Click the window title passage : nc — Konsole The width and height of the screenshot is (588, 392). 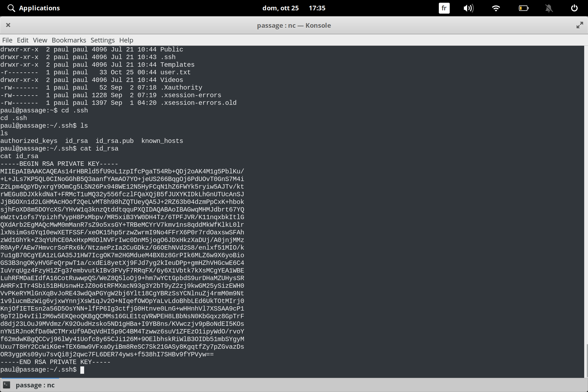click(x=294, y=25)
